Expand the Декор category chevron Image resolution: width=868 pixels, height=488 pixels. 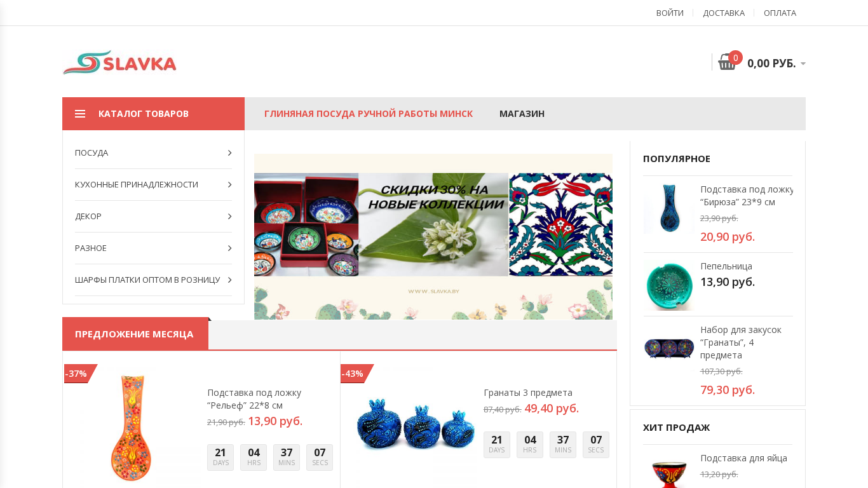pos(229,216)
